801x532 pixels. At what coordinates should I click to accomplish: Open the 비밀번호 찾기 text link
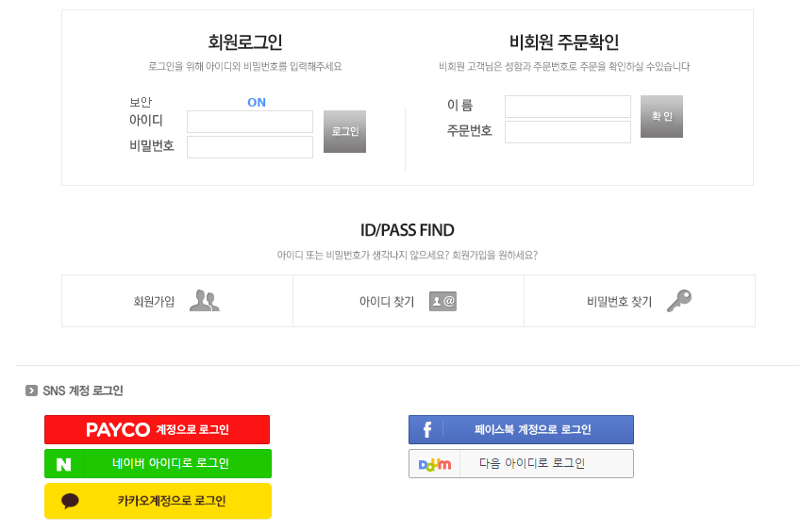tap(619, 302)
